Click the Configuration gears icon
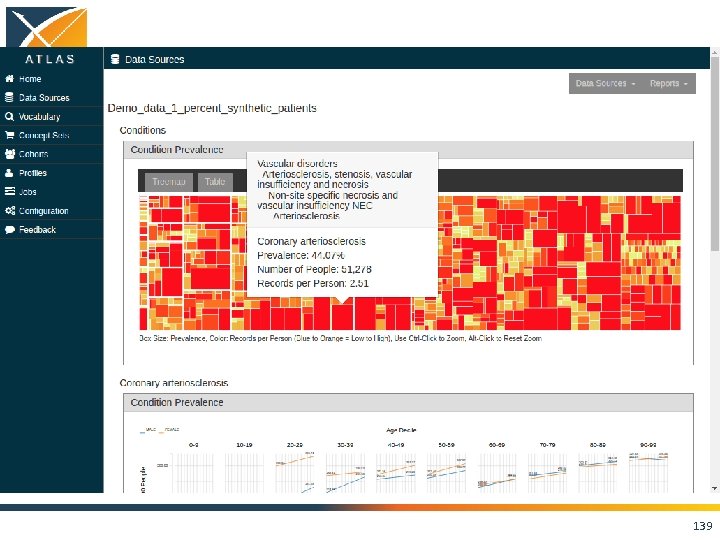Viewport: 720px width, 540px height. click(10, 211)
